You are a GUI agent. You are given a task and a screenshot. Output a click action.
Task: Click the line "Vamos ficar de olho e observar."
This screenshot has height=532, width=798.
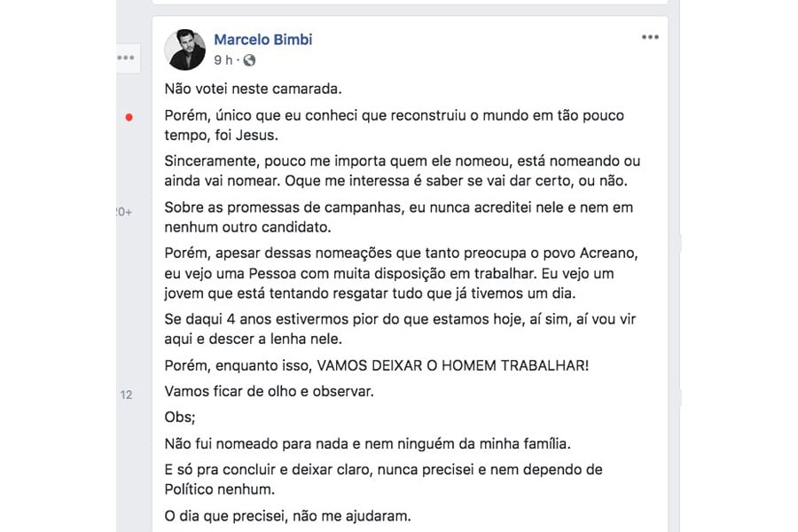pos(270,391)
